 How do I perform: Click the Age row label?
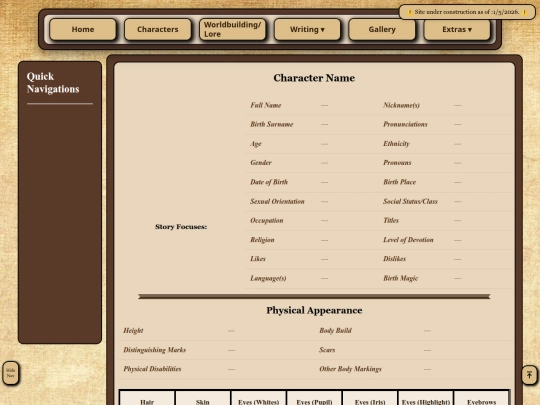click(256, 144)
